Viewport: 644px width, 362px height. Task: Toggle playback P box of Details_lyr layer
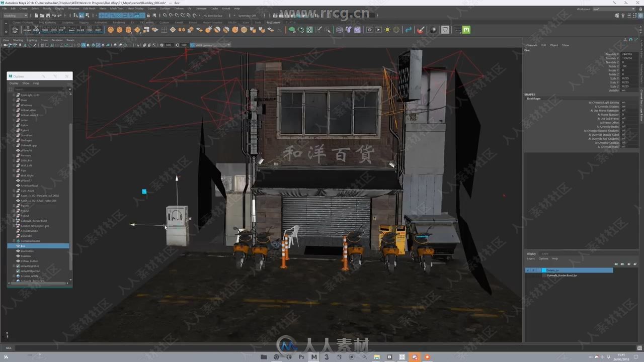coord(533,270)
